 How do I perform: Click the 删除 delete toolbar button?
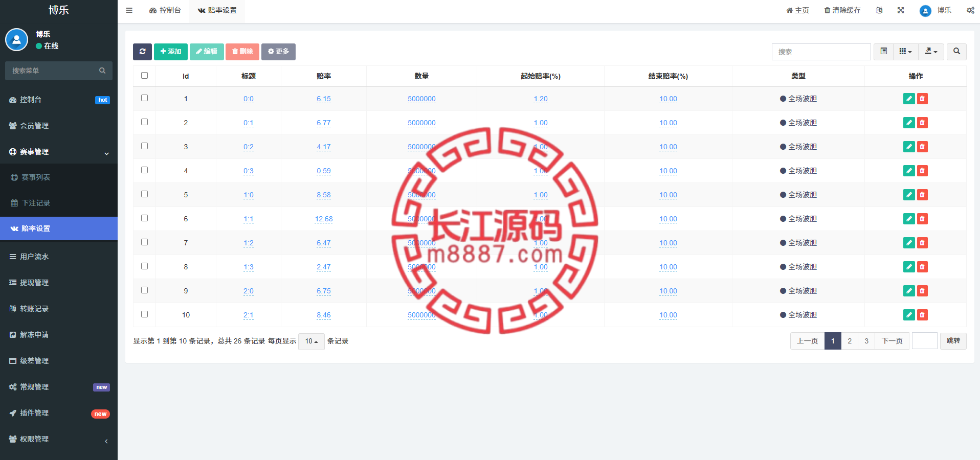pos(242,52)
